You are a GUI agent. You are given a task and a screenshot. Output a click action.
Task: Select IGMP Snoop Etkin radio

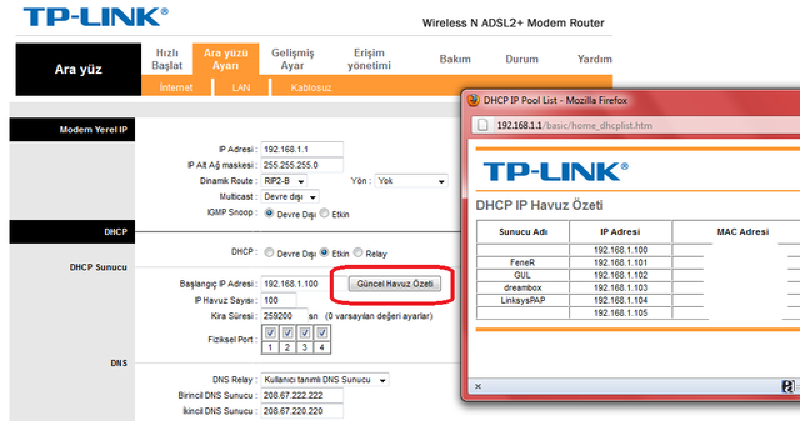pos(324,213)
